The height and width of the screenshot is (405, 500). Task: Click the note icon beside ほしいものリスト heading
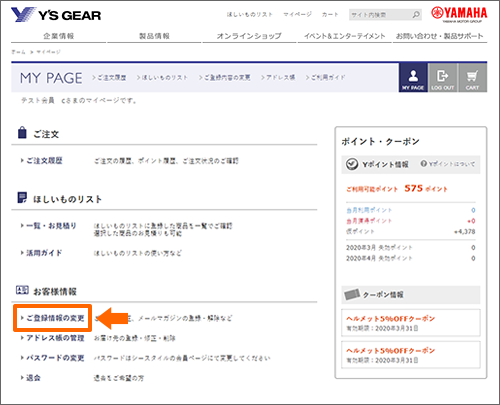[22, 198]
